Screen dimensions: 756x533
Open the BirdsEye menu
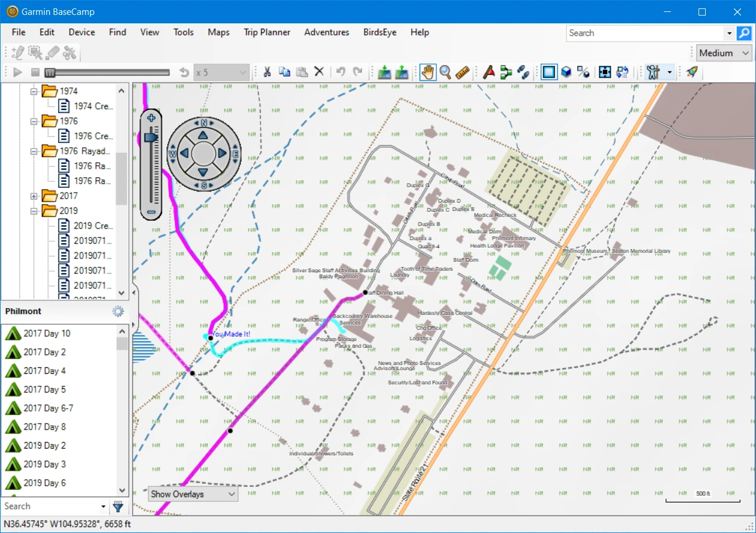[x=380, y=32]
